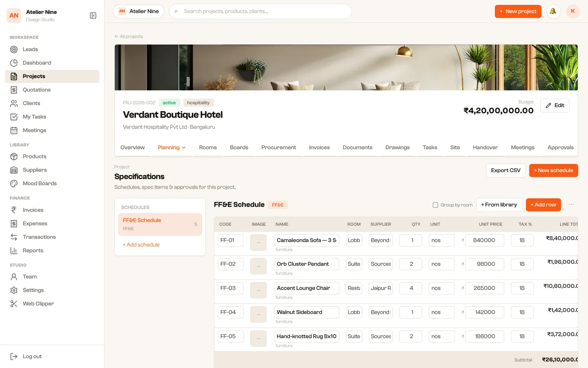Click search magnifier icon in top bar

[176, 11]
